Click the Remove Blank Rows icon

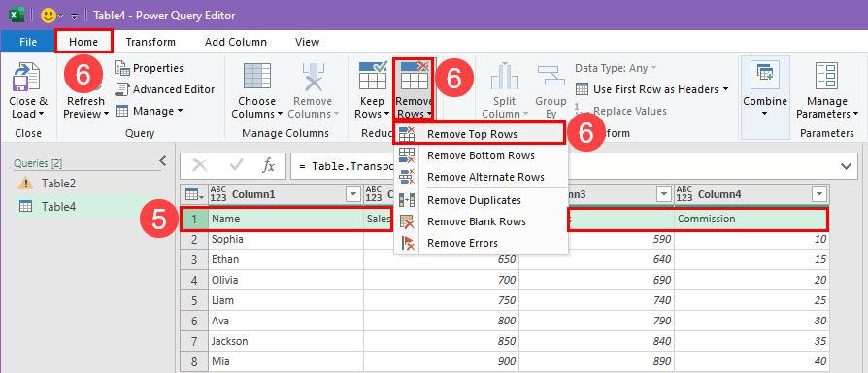click(x=407, y=221)
